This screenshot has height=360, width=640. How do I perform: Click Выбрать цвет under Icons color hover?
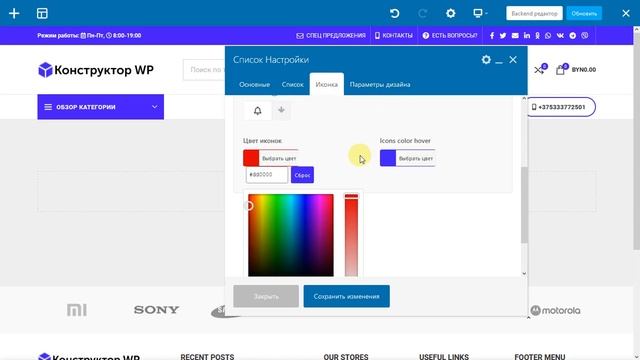click(416, 158)
